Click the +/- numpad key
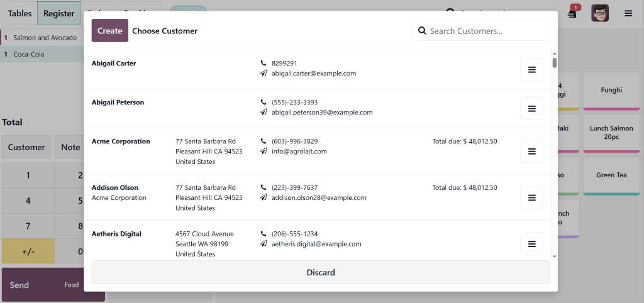The width and height of the screenshot is (644, 303). pyautogui.click(x=28, y=251)
